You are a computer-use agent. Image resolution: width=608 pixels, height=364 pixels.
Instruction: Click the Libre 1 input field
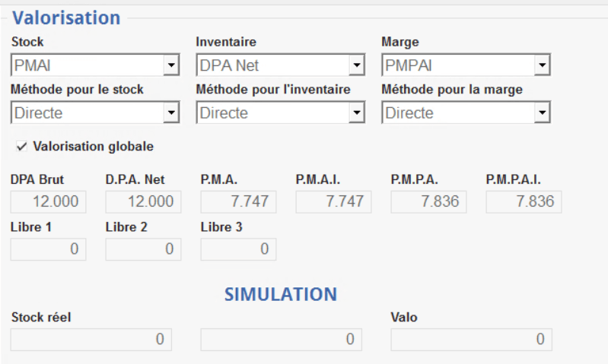(x=49, y=249)
